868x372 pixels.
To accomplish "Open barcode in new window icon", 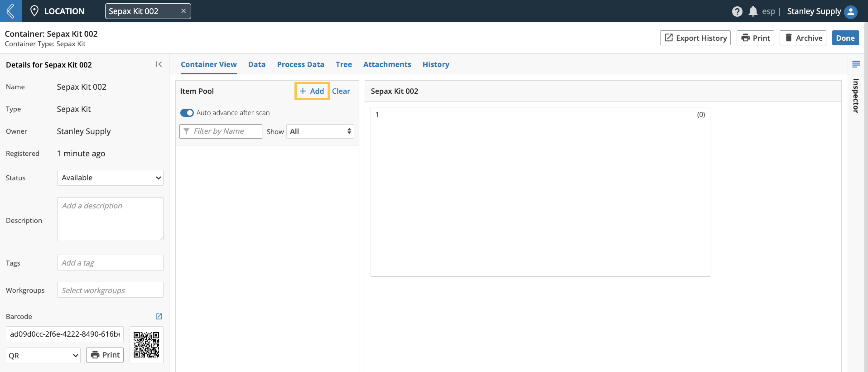I will (159, 316).
